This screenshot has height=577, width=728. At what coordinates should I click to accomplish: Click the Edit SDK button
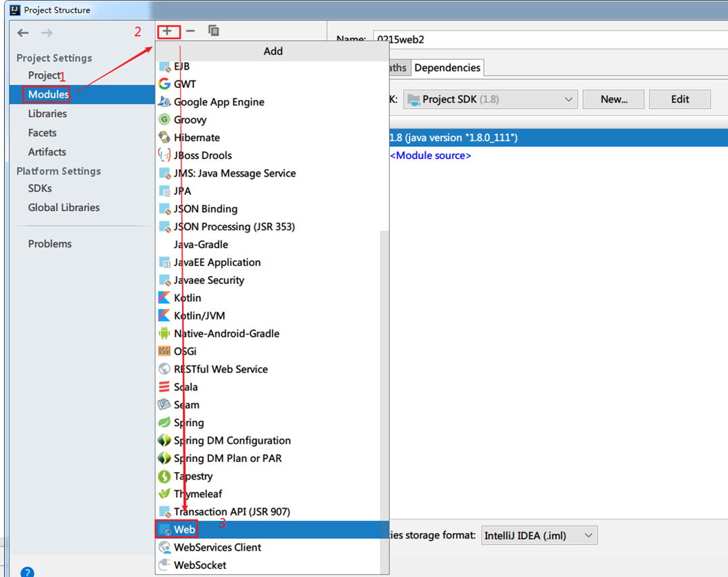pyautogui.click(x=680, y=99)
